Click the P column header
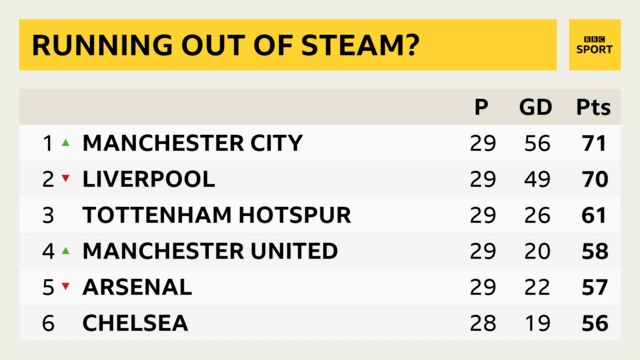Screen dimensions: 640x360 [x=481, y=107]
